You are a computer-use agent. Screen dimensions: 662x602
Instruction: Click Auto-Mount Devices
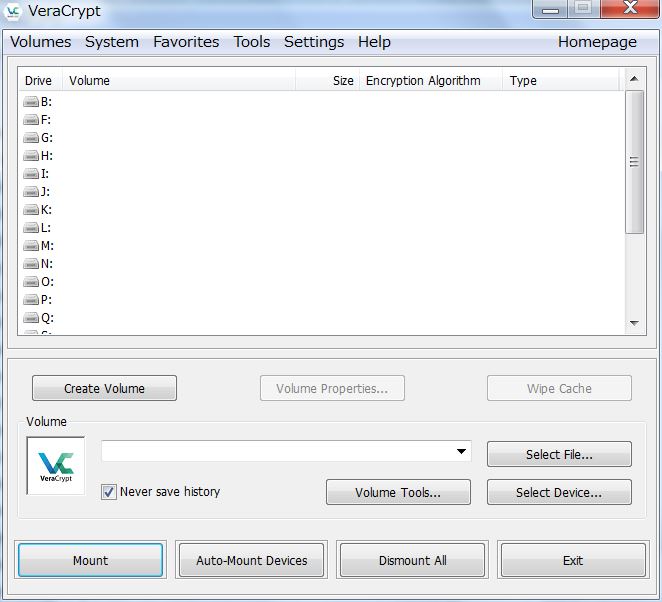pyautogui.click(x=252, y=560)
